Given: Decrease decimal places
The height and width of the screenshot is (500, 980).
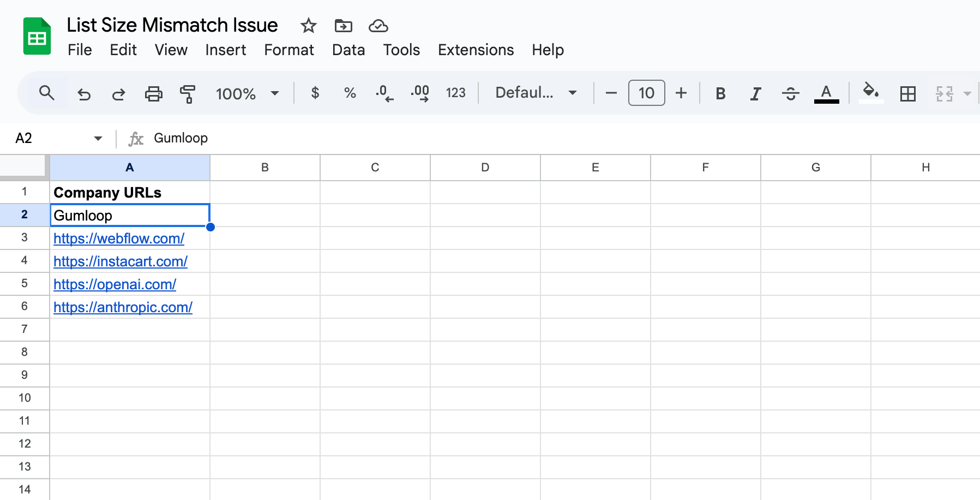Looking at the screenshot, I should click(x=384, y=93).
